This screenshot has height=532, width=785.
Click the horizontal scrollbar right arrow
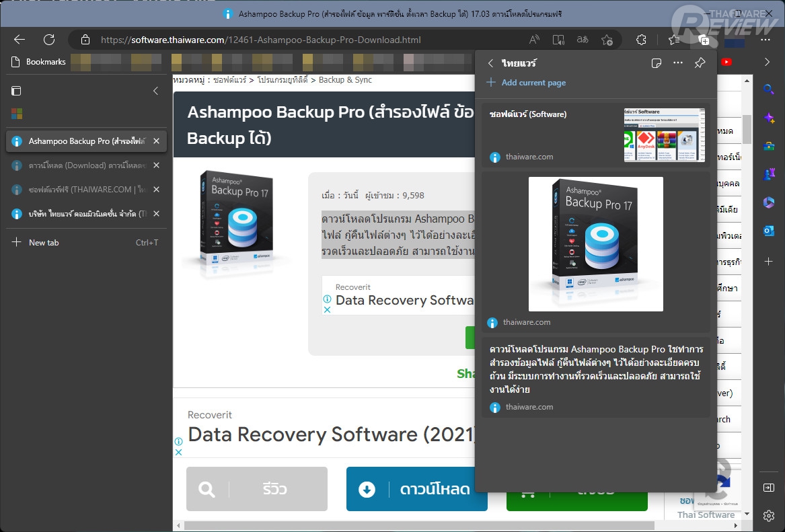click(x=736, y=525)
